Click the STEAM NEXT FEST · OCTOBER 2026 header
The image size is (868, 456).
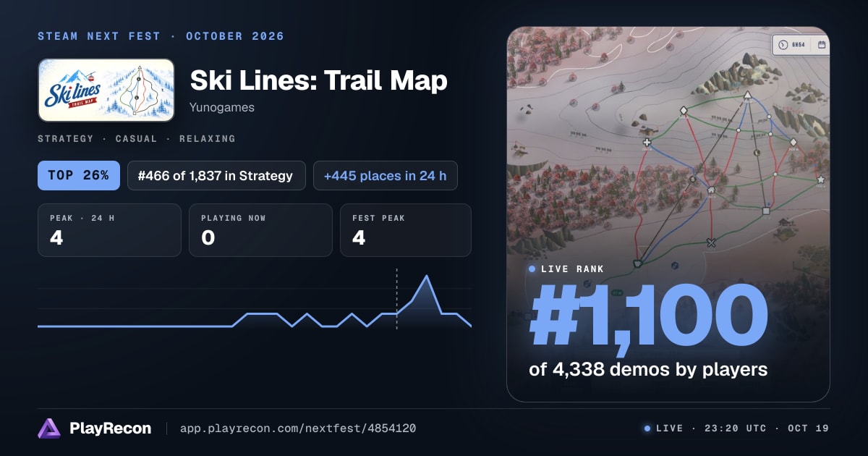pyautogui.click(x=161, y=36)
